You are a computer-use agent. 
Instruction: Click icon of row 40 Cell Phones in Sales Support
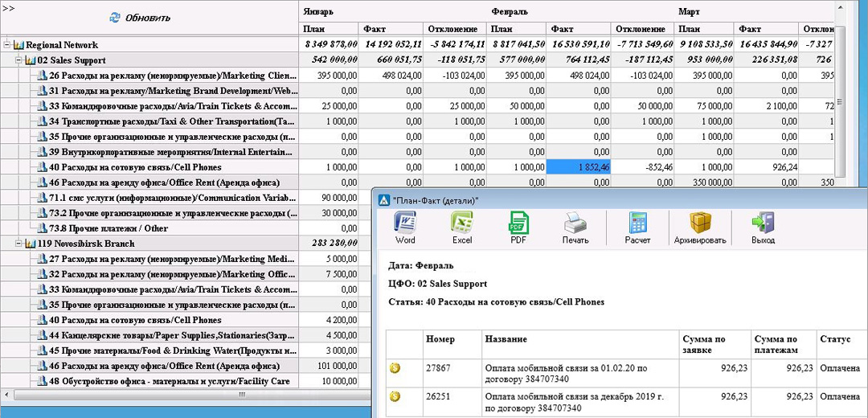(x=43, y=166)
